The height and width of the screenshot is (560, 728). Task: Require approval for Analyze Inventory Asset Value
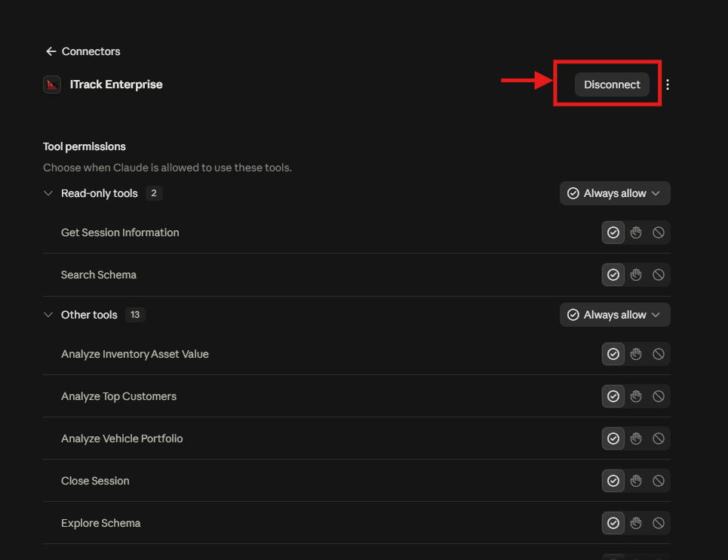tap(636, 354)
